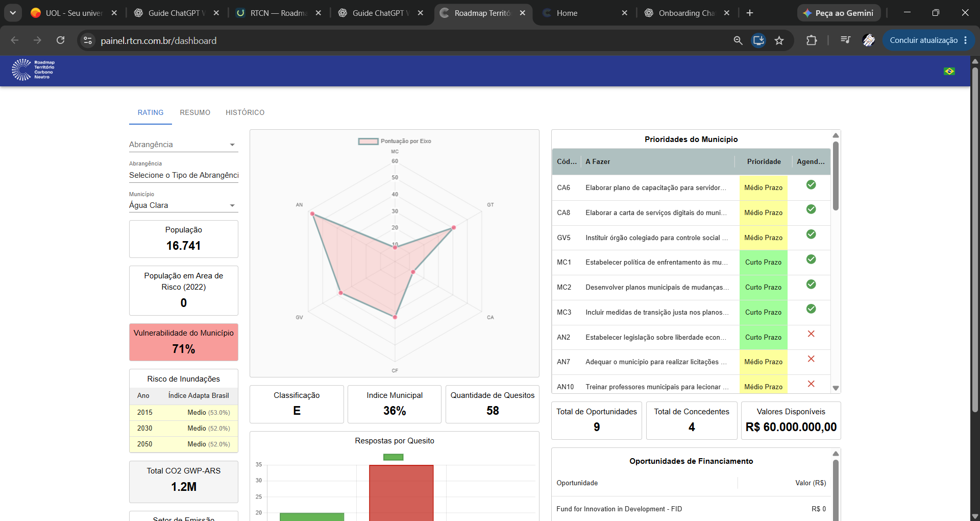This screenshot has width=980, height=521.
Task: Click the Roadmap Território Carbono Neutro logo
Action: pos(34,70)
